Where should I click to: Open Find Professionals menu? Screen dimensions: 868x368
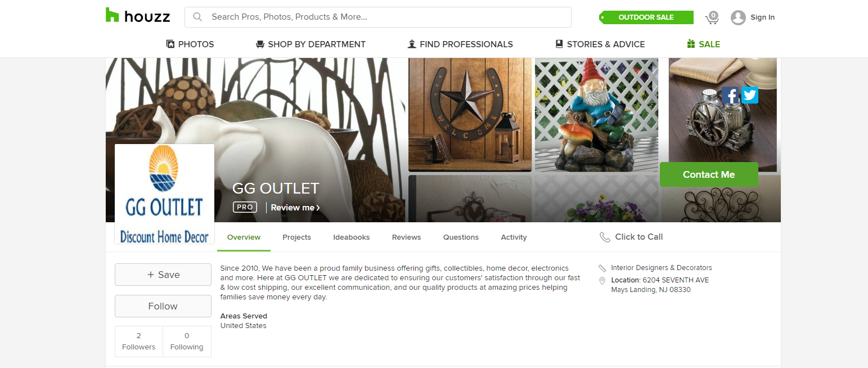point(460,44)
